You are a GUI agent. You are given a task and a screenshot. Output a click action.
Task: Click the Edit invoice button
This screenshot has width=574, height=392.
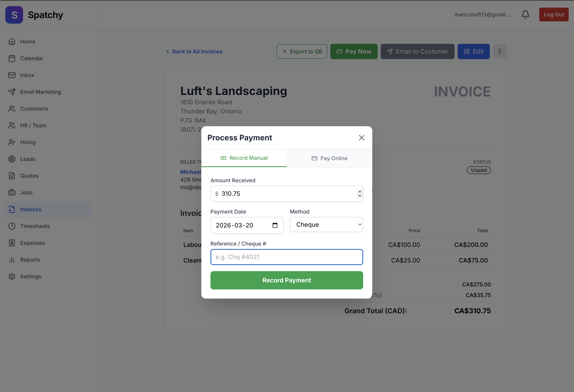tap(473, 51)
